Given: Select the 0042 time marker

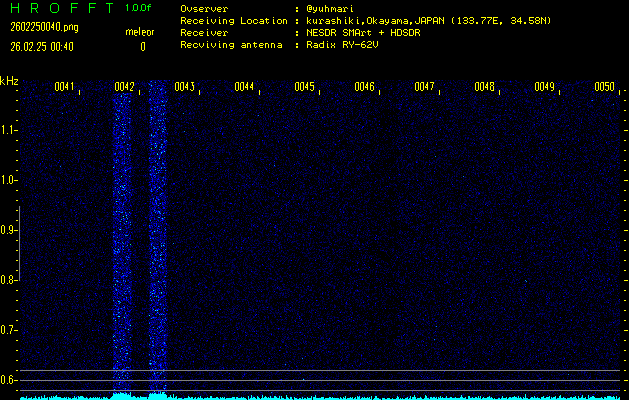Looking at the screenshot, I should (x=124, y=87).
